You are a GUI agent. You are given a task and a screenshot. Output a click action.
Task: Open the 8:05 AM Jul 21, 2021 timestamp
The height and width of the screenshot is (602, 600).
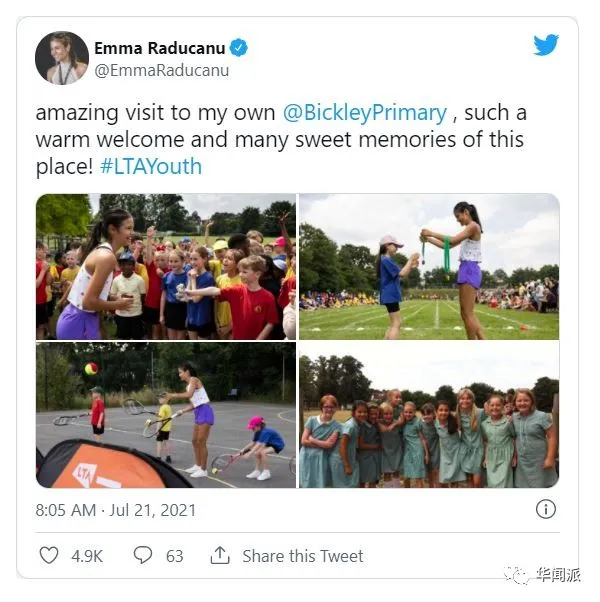pos(116,510)
